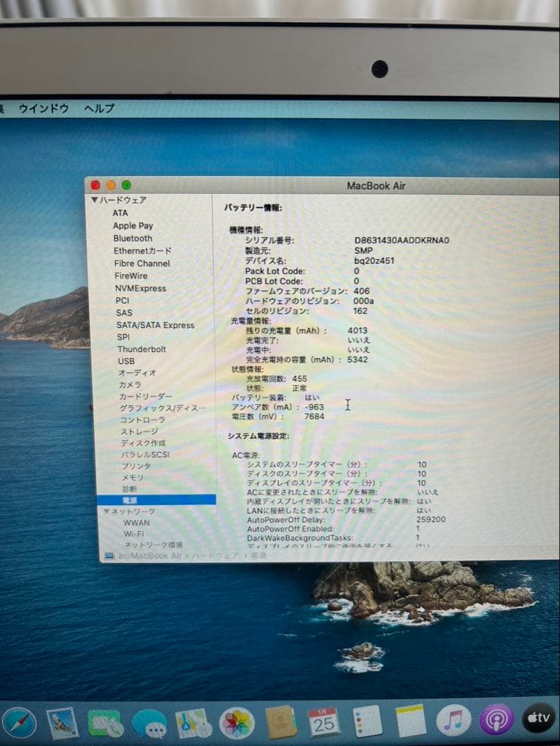Select Bluetooth in the hardware sidebar
560x746 pixels.
(133, 238)
